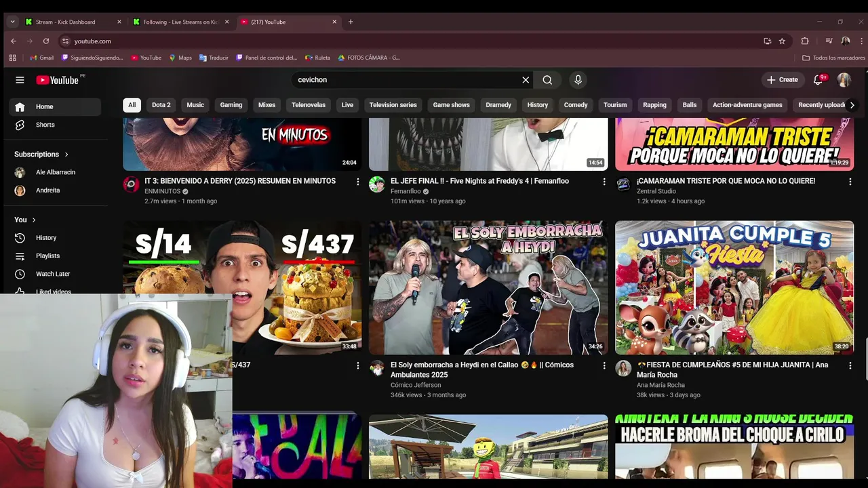Open the browser extensions puzzle icon

point(805,41)
